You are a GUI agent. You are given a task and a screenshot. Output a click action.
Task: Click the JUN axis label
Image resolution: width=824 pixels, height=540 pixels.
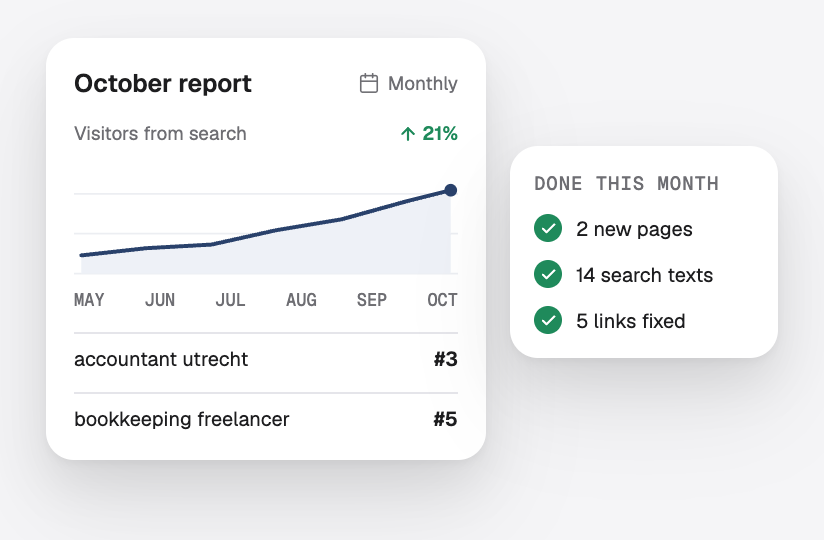tap(160, 300)
